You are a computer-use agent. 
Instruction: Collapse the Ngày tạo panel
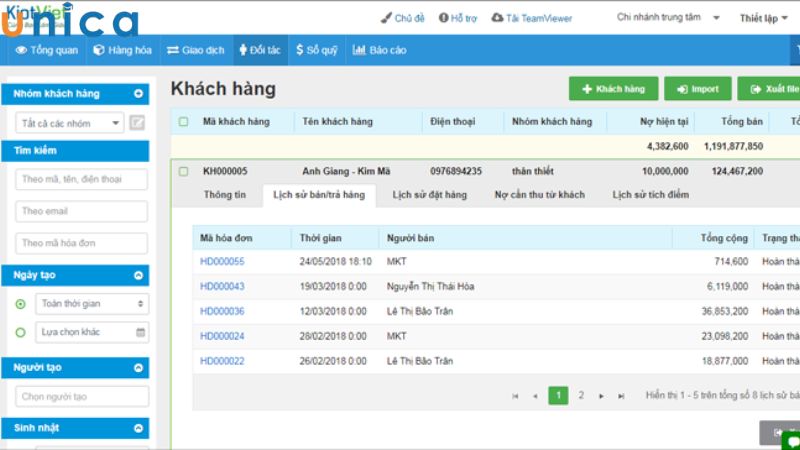click(x=138, y=276)
